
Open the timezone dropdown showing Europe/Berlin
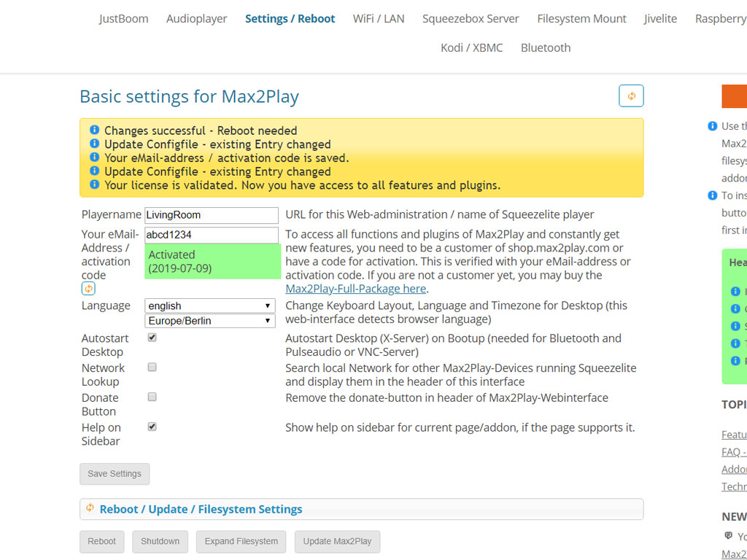coord(210,321)
